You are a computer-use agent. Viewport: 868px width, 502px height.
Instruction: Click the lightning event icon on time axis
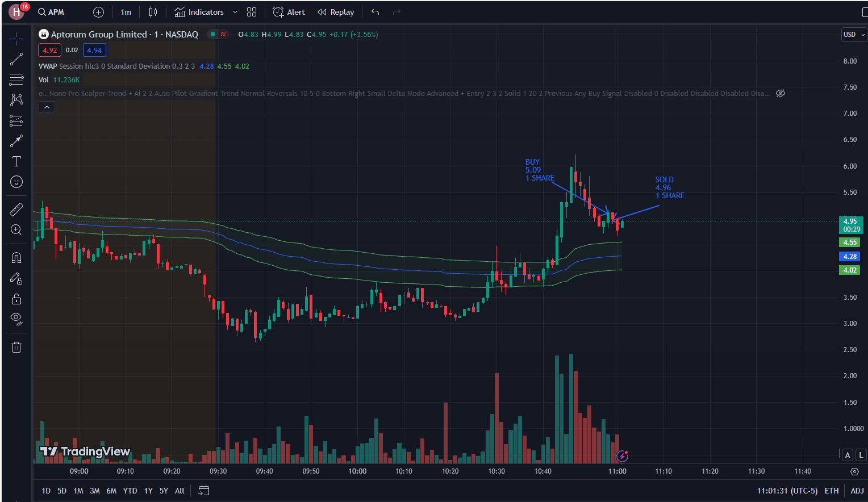pyautogui.click(x=623, y=455)
